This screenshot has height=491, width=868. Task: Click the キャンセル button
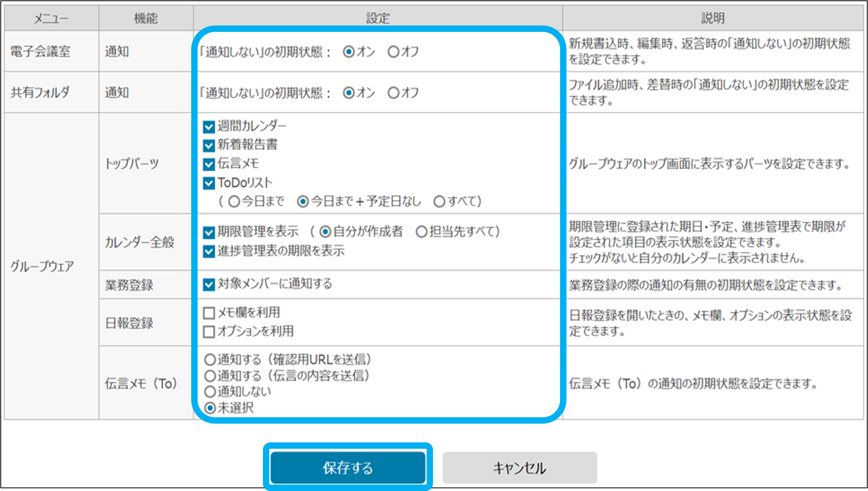pos(519,467)
